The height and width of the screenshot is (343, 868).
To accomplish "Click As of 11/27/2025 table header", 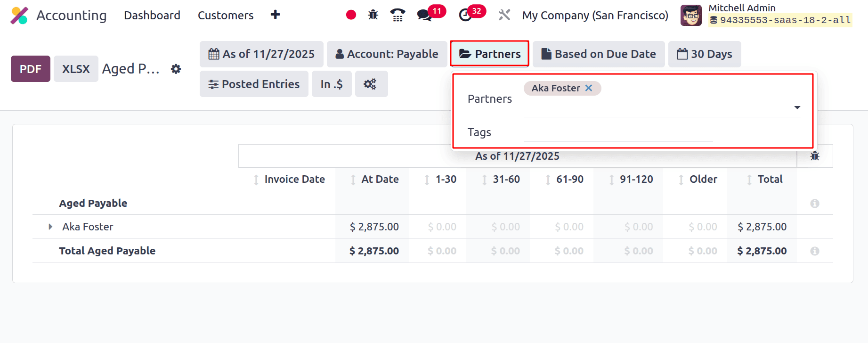I will click(517, 156).
